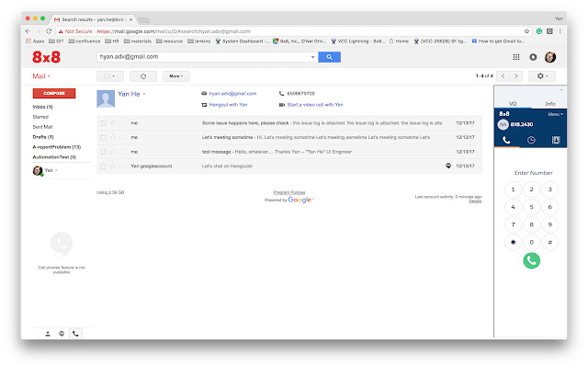Check the Some issue happens here message
588x368 pixels.
[103, 123]
